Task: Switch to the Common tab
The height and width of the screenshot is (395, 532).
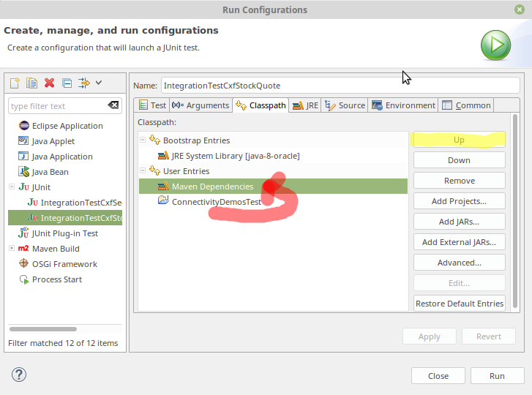Action: coord(466,105)
